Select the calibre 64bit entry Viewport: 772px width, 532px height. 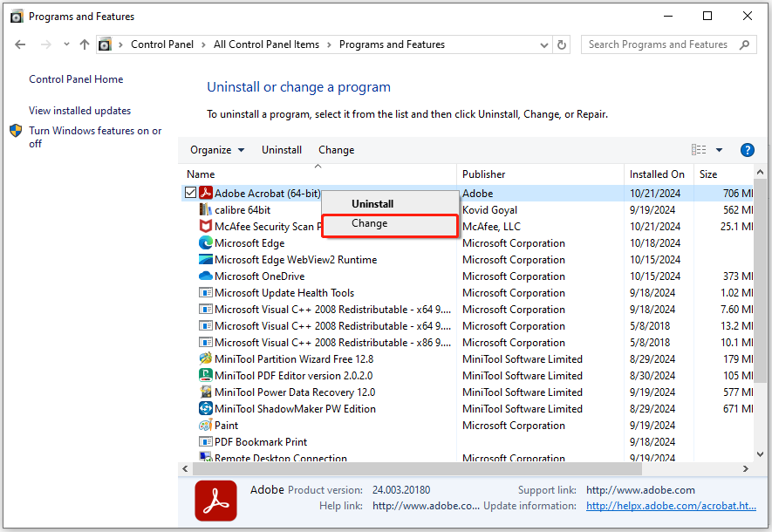click(243, 210)
